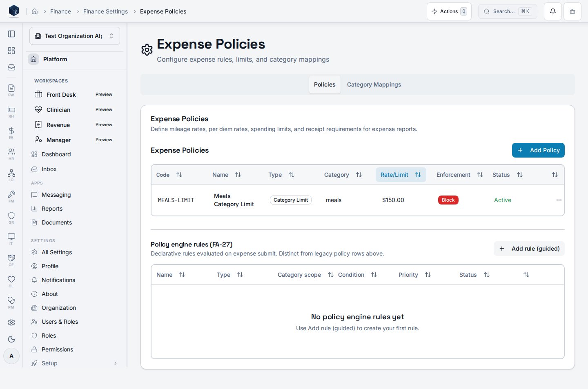Viewport: 588px width, 389px height.
Task: Open the Manager workspace
Action: coord(75,140)
